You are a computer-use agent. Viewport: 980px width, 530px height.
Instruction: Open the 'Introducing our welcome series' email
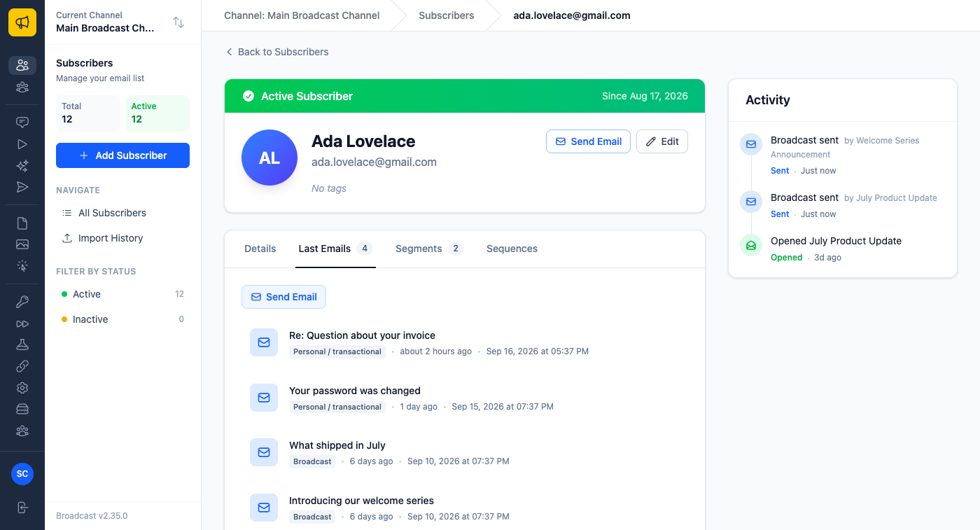click(465, 508)
